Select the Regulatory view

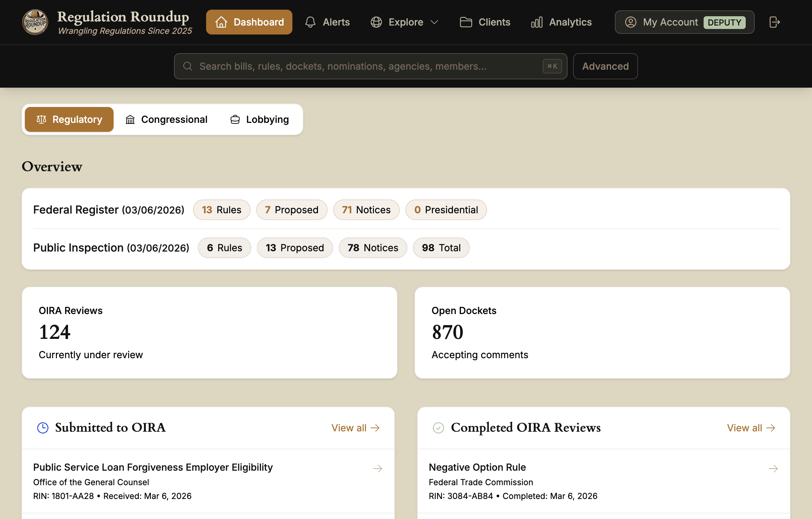click(x=69, y=119)
